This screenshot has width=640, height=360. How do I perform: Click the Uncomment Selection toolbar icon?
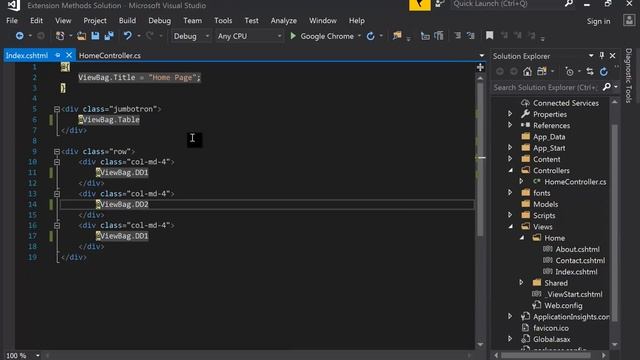coord(439,36)
